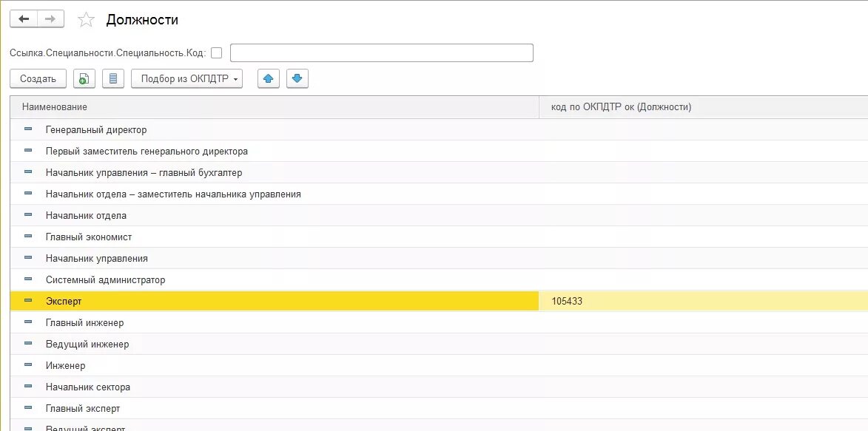Screen dimensions: 868x431
Task: Select the Главный экономист row
Action: (x=439, y=237)
